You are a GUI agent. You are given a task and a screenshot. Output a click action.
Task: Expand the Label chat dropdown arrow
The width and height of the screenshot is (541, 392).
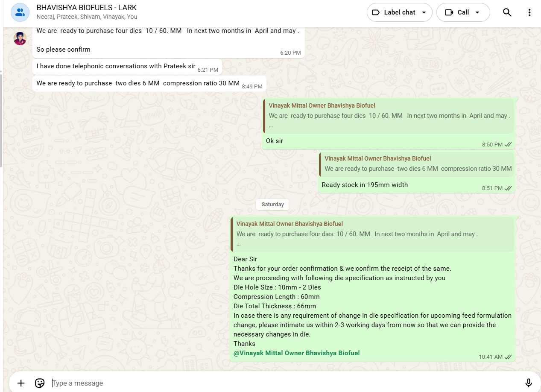pos(424,12)
